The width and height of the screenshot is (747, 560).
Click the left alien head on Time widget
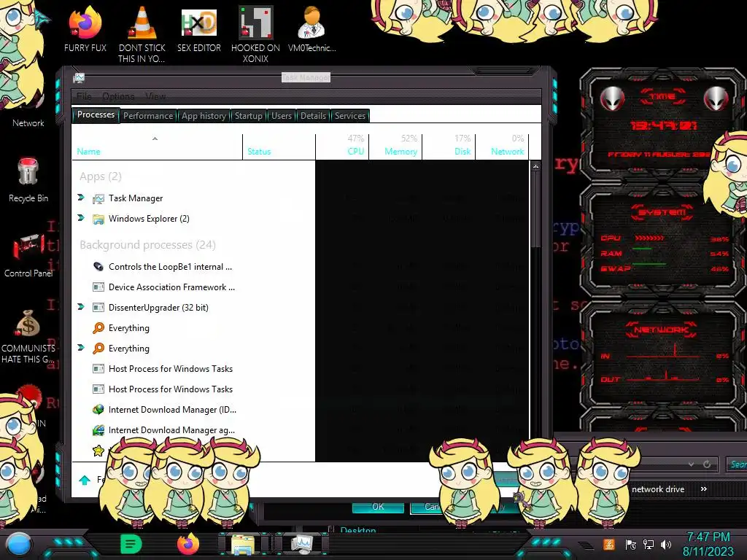(x=612, y=99)
